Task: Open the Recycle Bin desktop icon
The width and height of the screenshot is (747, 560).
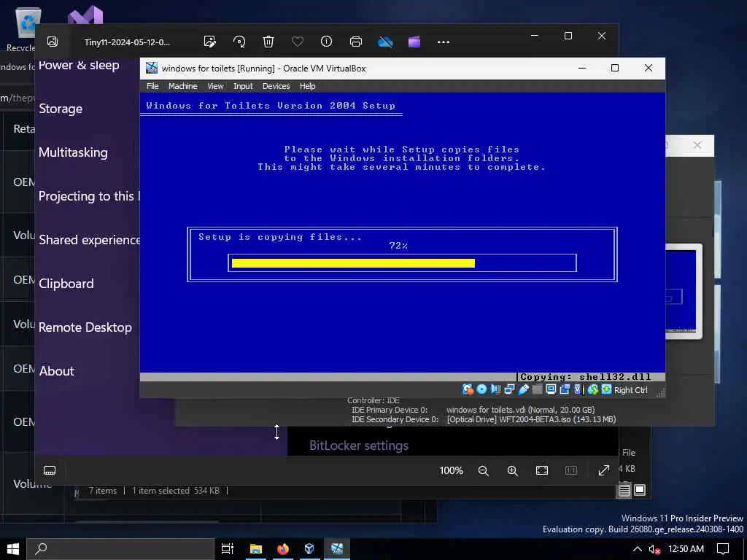Action: [x=24, y=29]
